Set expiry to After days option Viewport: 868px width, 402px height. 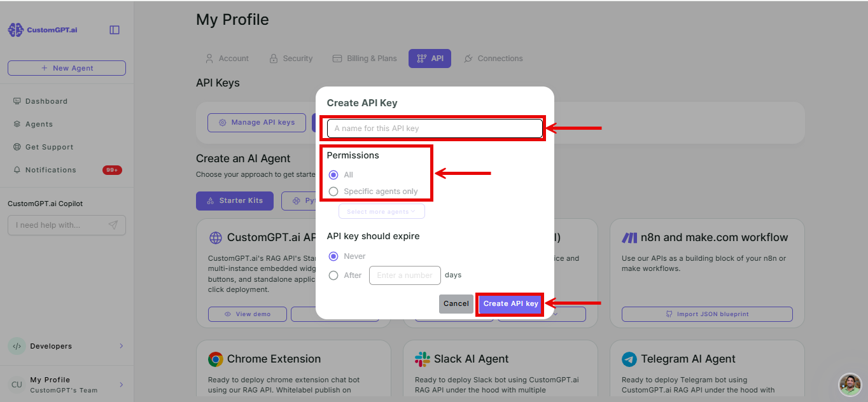(x=333, y=275)
